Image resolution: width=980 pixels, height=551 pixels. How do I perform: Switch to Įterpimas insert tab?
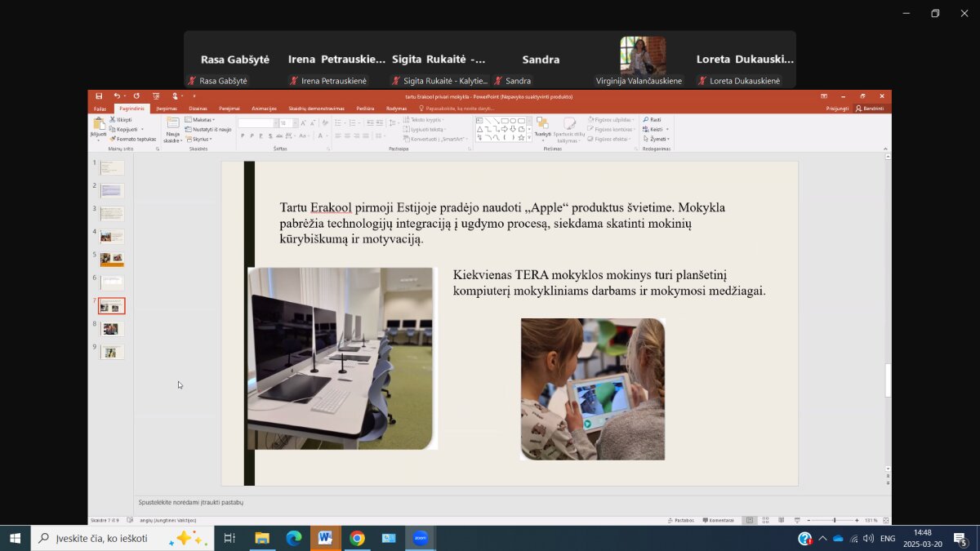(x=167, y=109)
